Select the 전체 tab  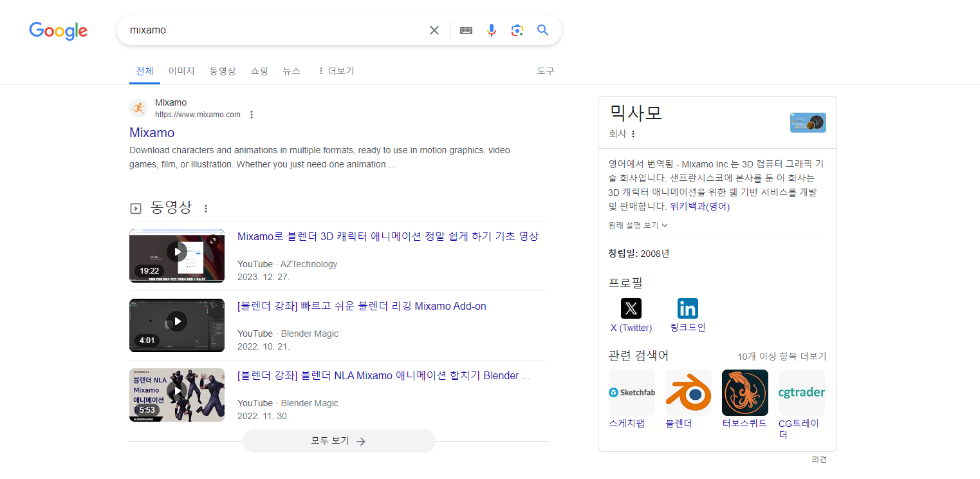point(145,71)
